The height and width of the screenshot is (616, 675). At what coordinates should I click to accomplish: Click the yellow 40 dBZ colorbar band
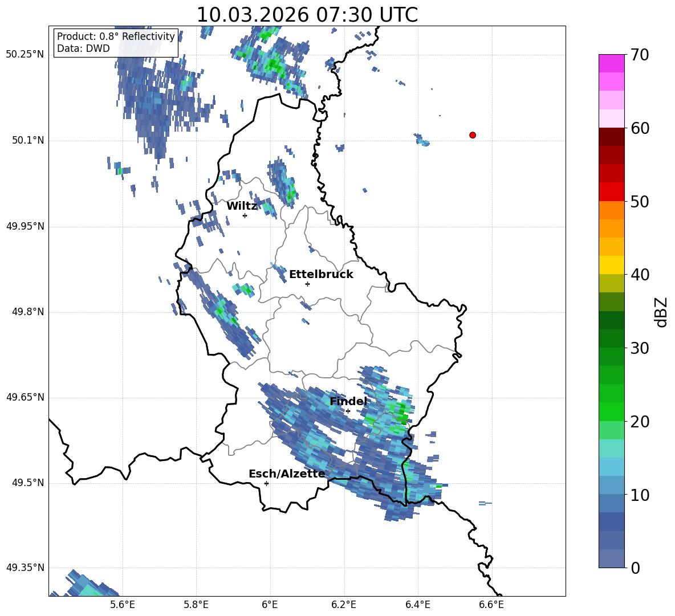[611, 265]
